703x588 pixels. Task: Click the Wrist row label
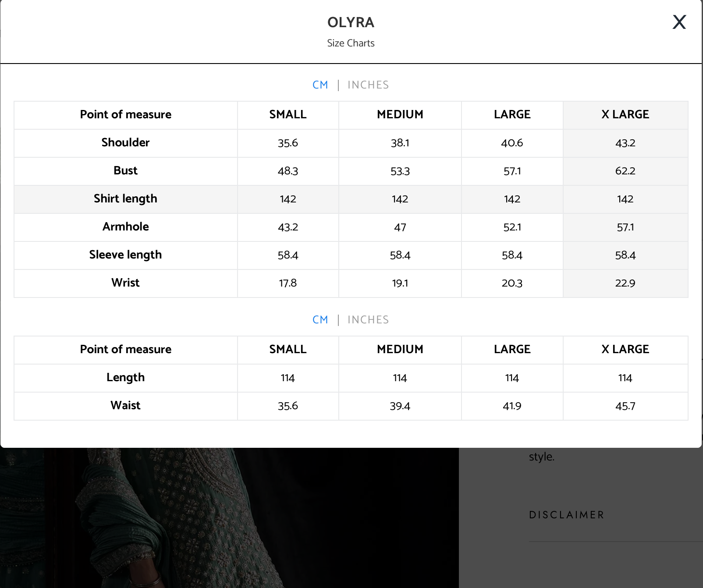click(x=125, y=283)
